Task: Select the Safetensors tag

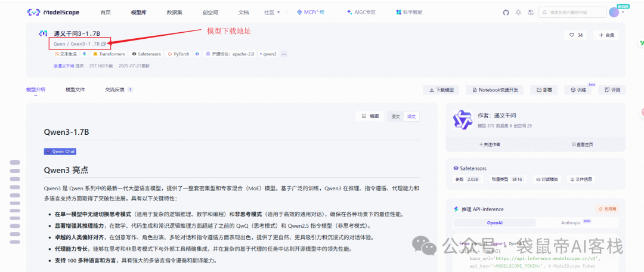Action: click(147, 54)
